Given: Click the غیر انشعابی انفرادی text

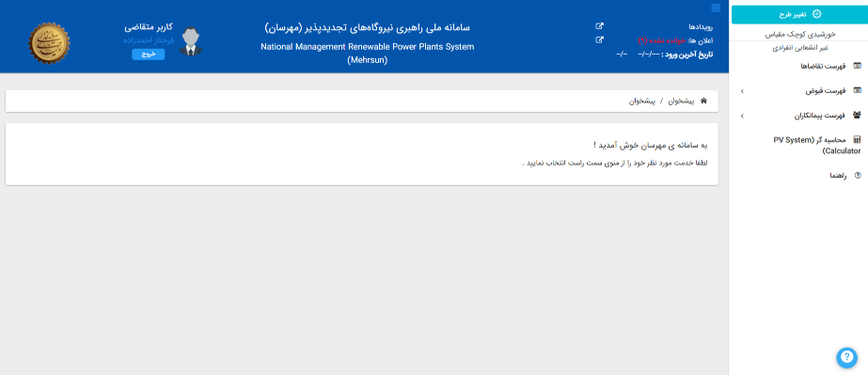Looking at the screenshot, I should (x=800, y=48).
